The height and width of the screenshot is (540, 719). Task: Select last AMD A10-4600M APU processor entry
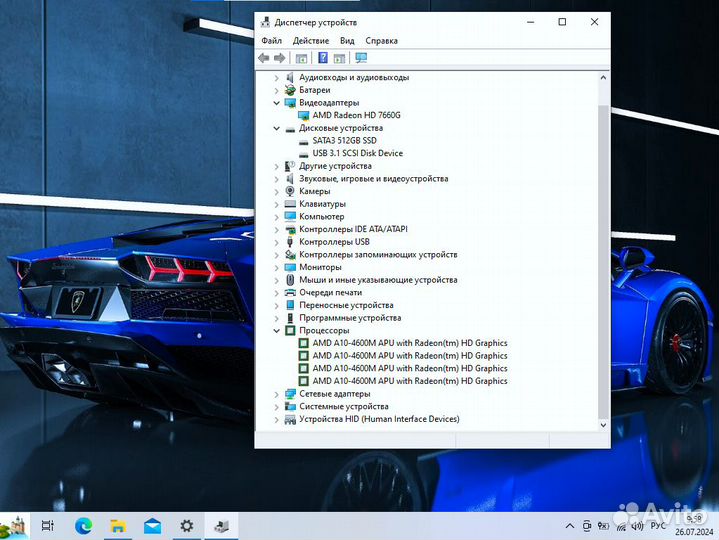[410, 381]
